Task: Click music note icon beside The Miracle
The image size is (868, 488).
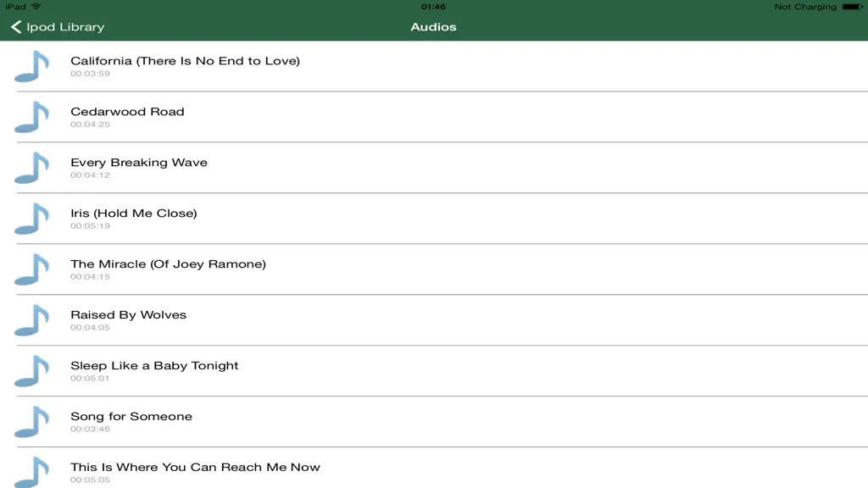Action: 31,270
